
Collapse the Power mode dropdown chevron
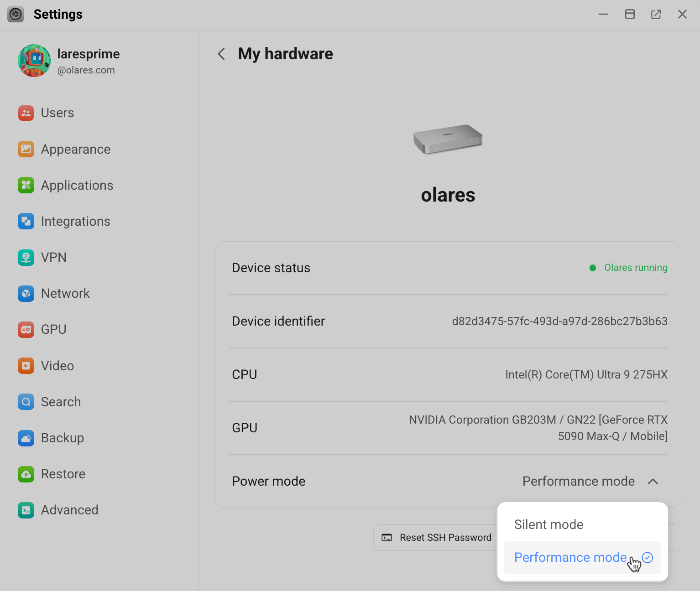click(x=653, y=481)
